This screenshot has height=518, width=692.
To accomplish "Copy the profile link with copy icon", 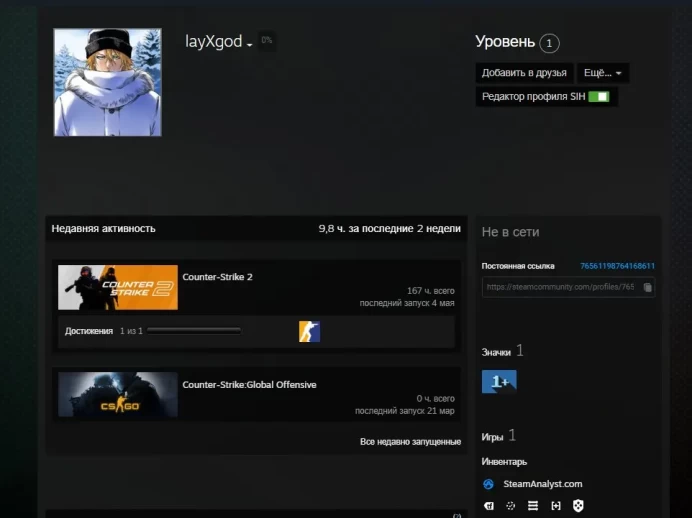I will [x=647, y=287].
